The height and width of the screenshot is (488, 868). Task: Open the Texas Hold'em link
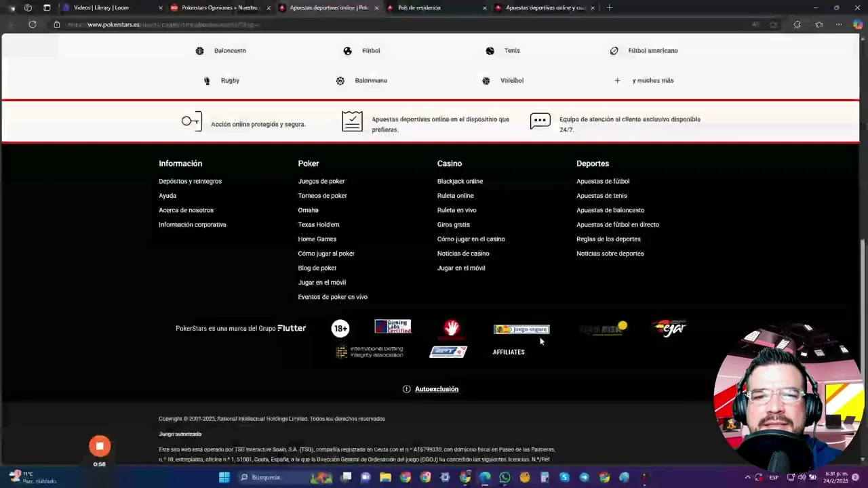coord(319,225)
